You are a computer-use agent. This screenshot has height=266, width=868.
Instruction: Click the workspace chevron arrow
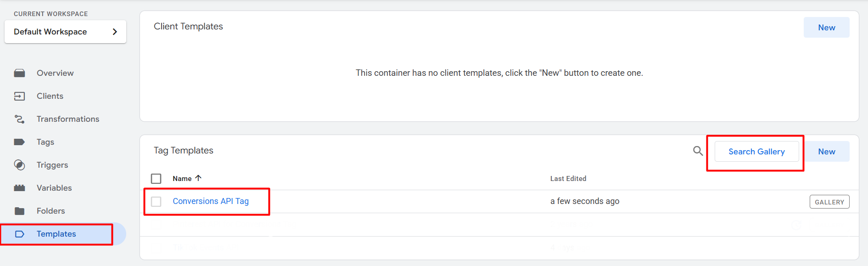pos(115,32)
